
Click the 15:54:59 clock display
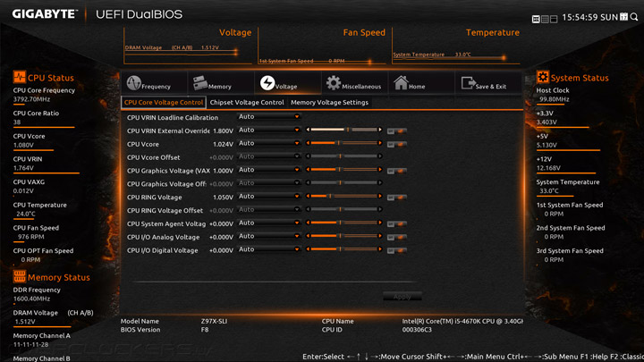point(580,17)
